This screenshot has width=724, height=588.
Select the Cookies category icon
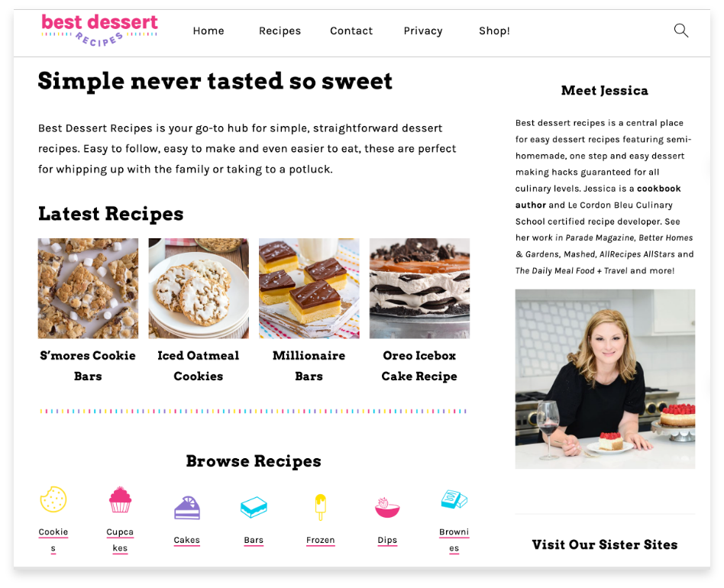[53, 499]
